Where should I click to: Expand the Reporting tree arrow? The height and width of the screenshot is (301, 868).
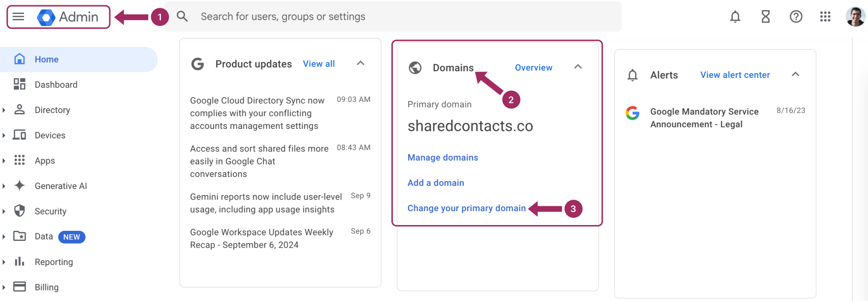(4, 262)
